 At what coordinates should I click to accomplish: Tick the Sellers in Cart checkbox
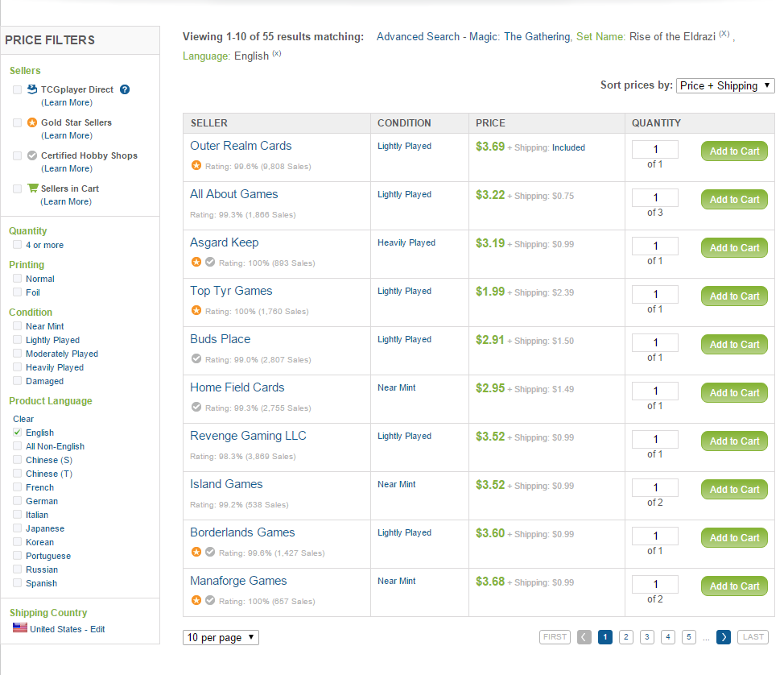click(x=18, y=188)
